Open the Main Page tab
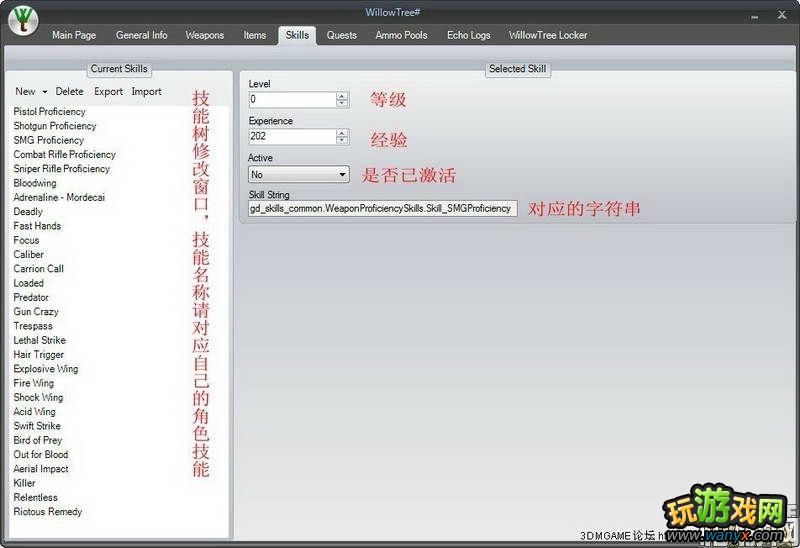800x548 pixels. 73,35
